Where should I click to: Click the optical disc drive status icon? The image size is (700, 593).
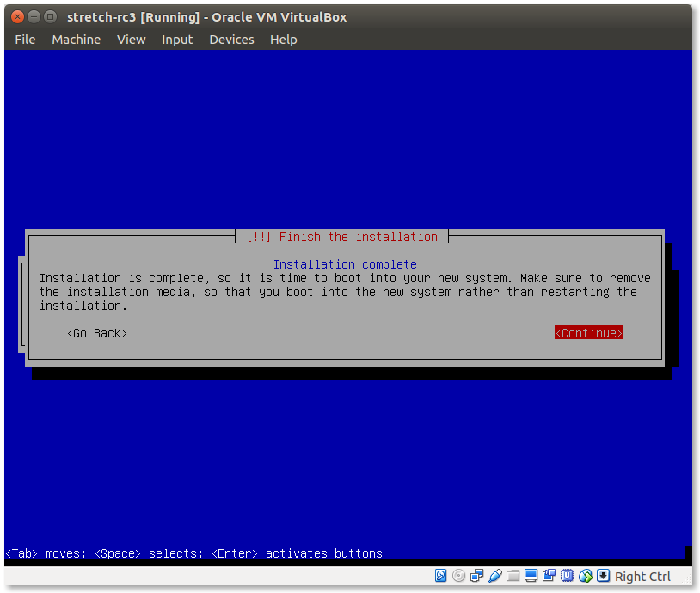(x=458, y=576)
